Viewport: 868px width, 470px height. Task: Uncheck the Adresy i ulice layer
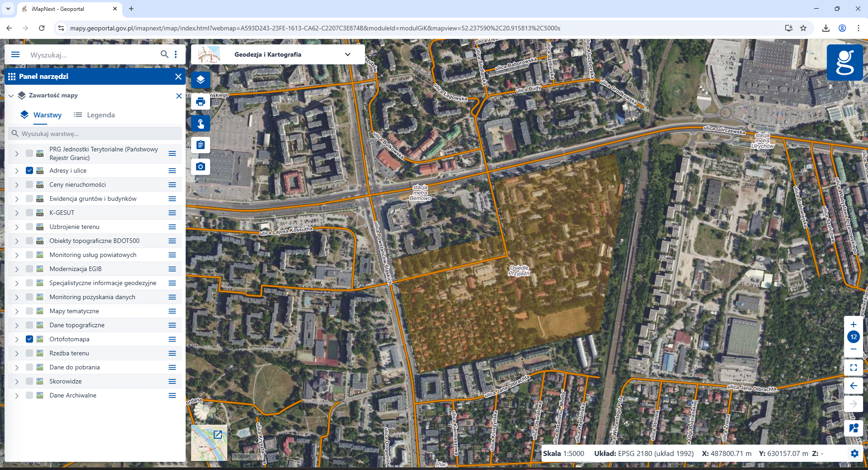[29, 171]
